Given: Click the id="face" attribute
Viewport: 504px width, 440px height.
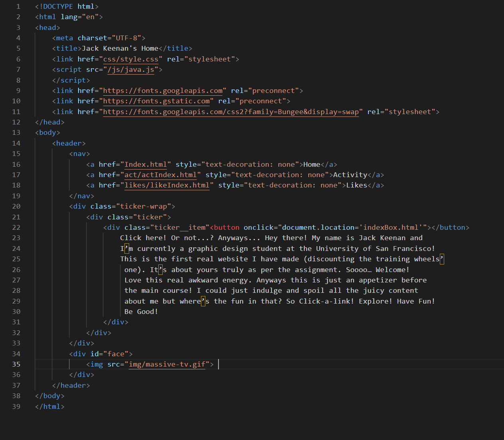Looking at the screenshot, I should point(110,354).
